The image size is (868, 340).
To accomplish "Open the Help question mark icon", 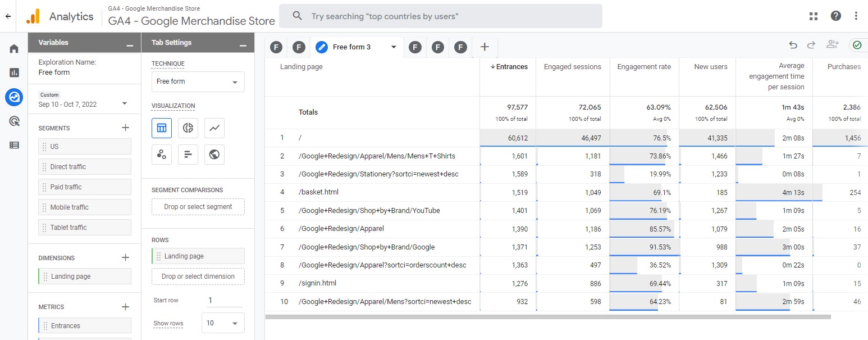I will [x=836, y=16].
